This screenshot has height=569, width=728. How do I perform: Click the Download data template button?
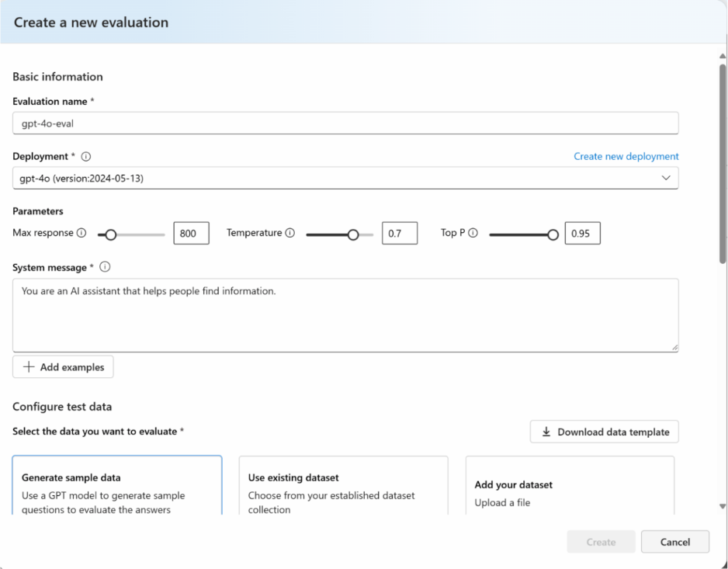point(604,432)
